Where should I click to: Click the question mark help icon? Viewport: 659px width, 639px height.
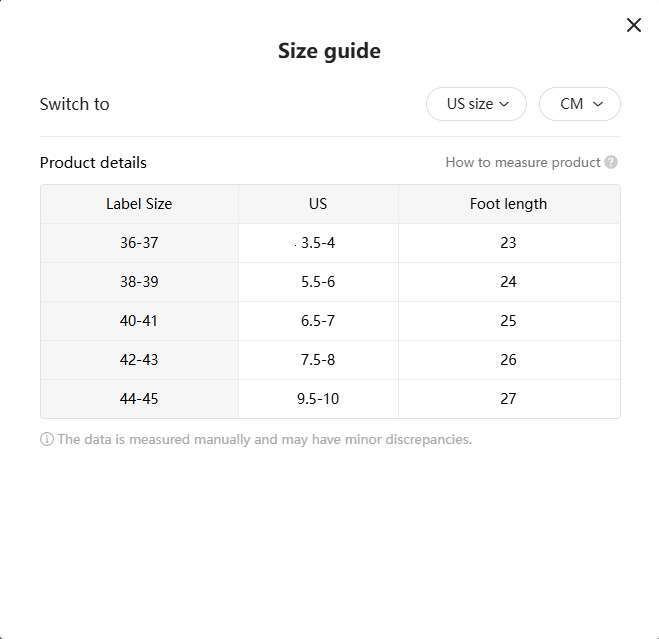click(x=611, y=162)
